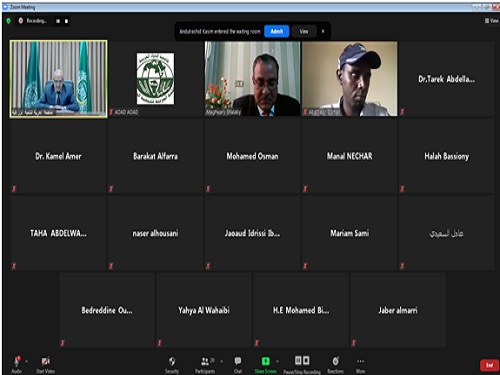Click the Recording indicator label

coord(37,21)
